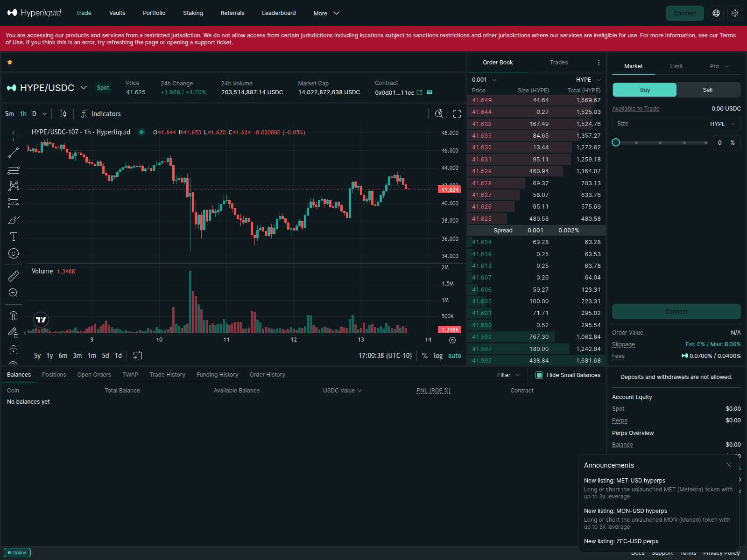Expand the Pro order type dropdown
This screenshot has height=560, width=747.
719,66
